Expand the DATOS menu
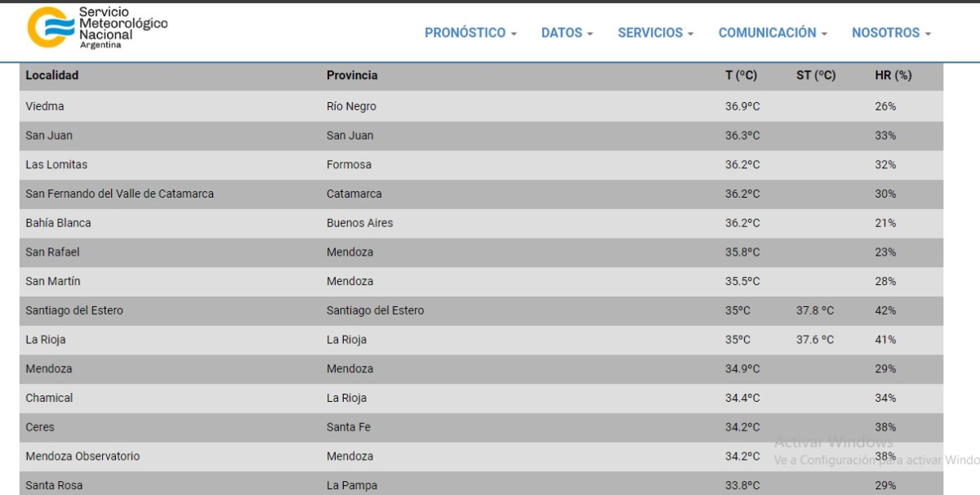 (x=567, y=33)
